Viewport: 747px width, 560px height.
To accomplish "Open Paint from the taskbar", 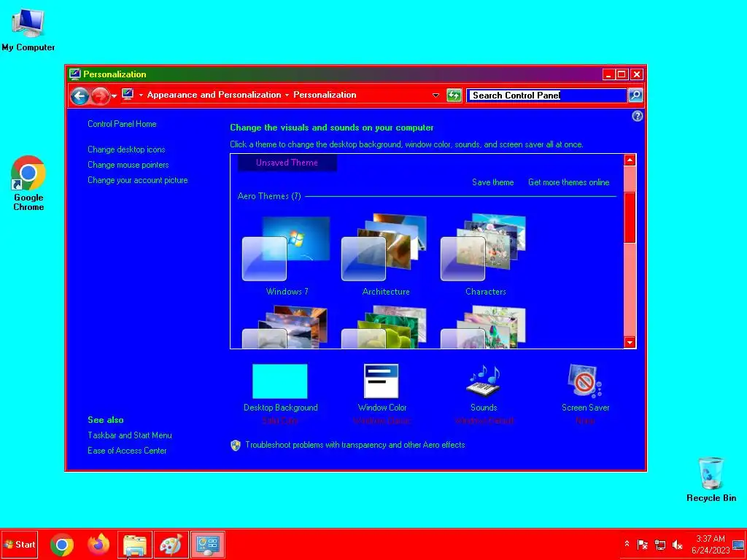I will coord(171,545).
